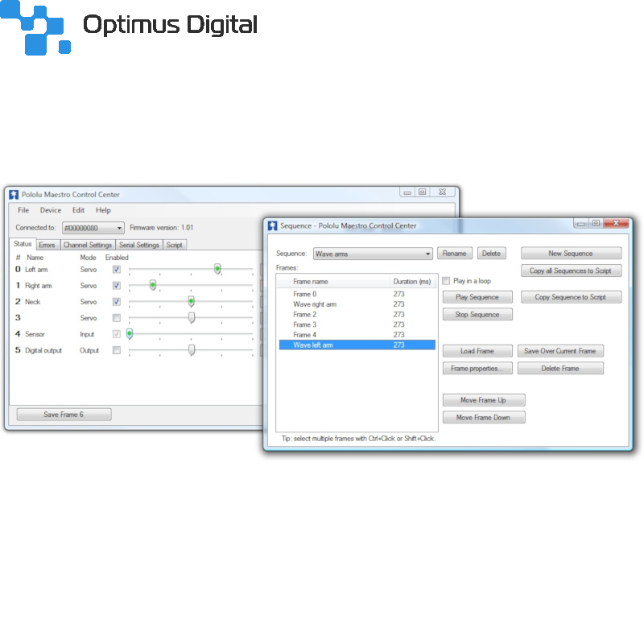
Task: Check the Play in a loop option
Action: (x=446, y=281)
